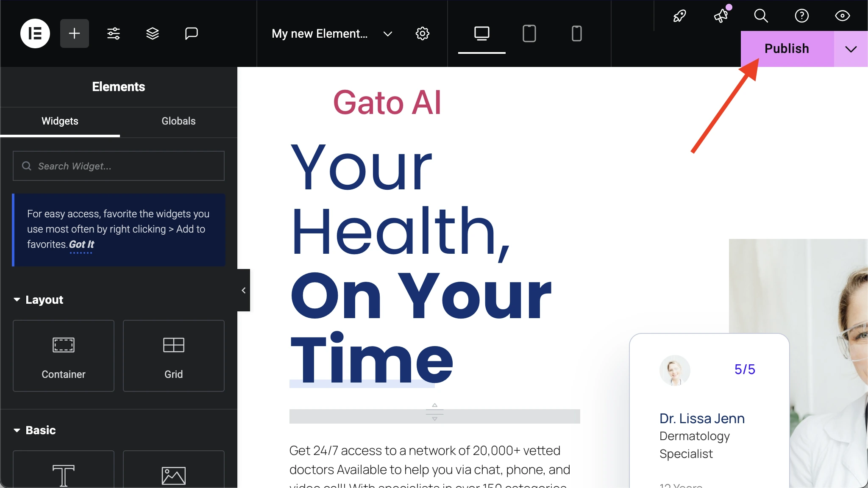The width and height of the screenshot is (868, 488).
Task: Click the layers panel icon
Action: pyautogui.click(x=152, y=33)
